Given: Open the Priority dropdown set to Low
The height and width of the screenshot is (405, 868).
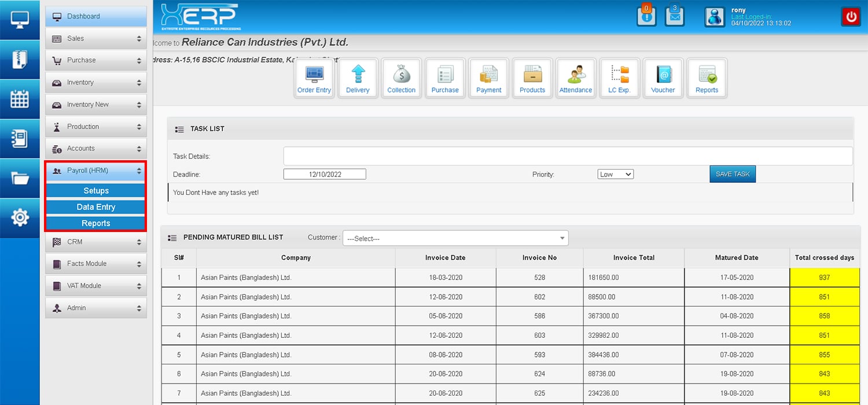Looking at the screenshot, I should 615,174.
